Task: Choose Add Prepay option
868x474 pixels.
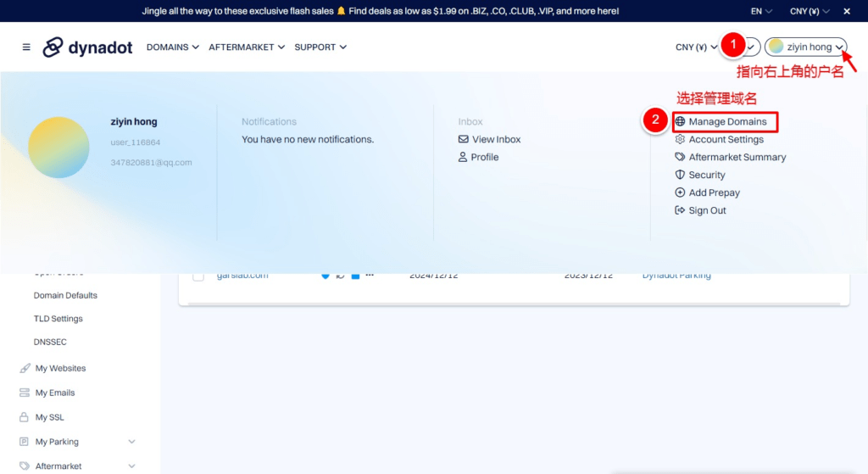Action: click(714, 193)
